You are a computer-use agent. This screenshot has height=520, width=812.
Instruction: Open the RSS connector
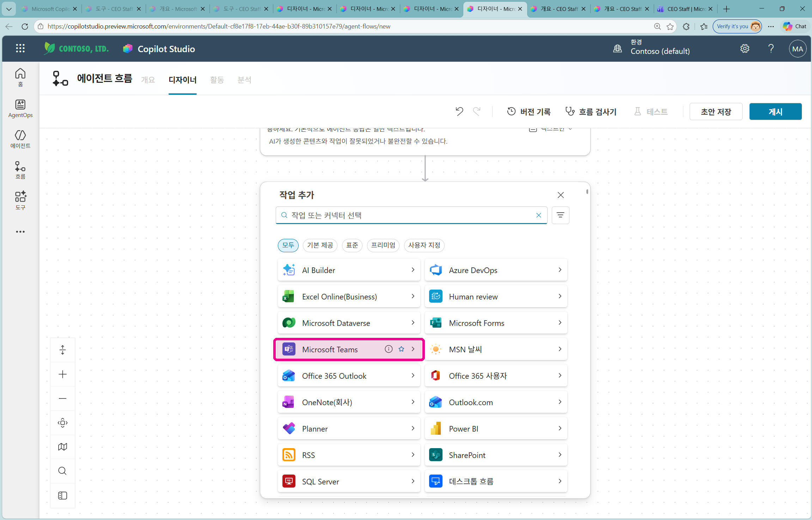349,455
